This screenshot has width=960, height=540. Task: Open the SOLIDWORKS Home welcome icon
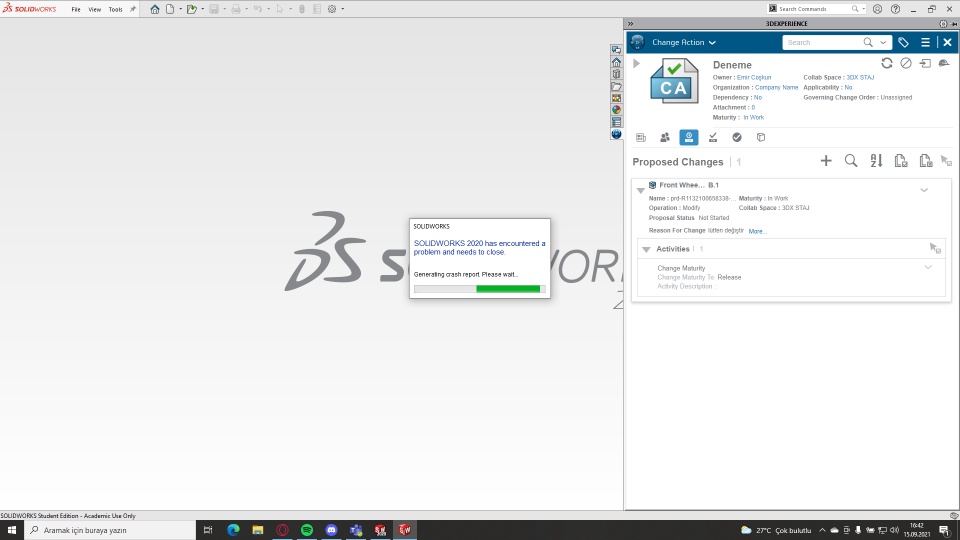[x=155, y=9]
